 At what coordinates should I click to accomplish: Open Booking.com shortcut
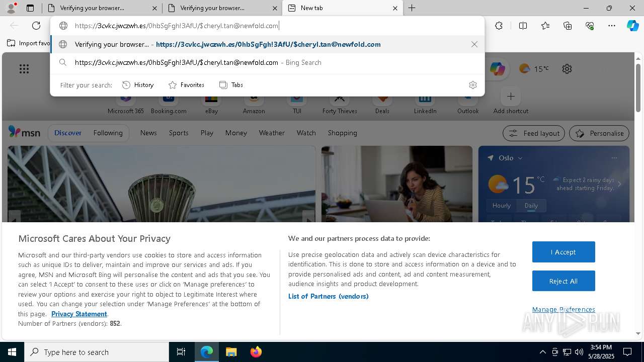pos(169,105)
